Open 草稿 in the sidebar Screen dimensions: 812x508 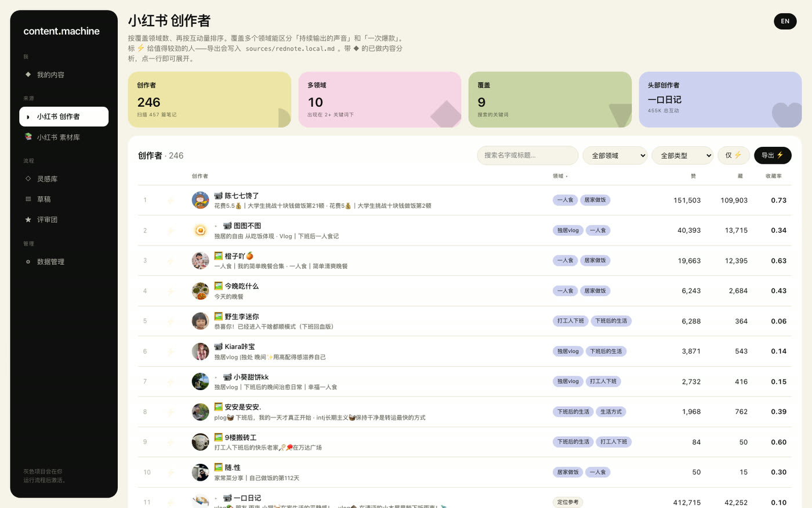[x=64, y=199]
